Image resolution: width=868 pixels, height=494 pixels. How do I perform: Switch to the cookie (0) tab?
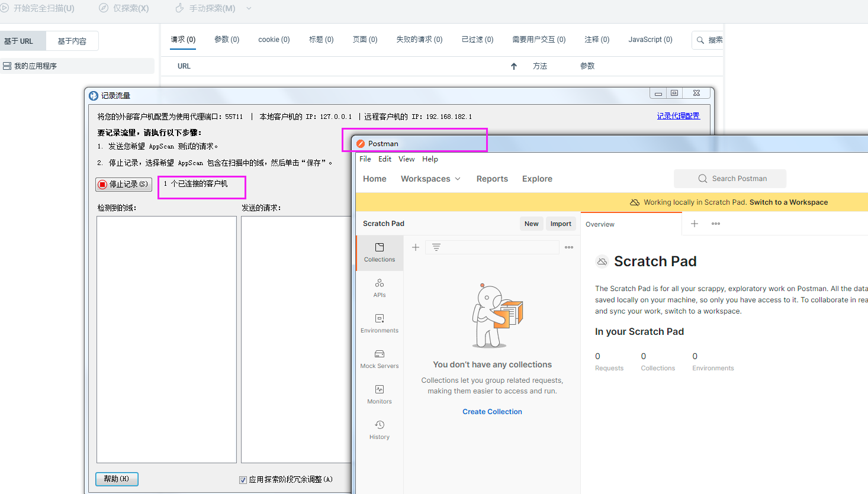pyautogui.click(x=274, y=40)
